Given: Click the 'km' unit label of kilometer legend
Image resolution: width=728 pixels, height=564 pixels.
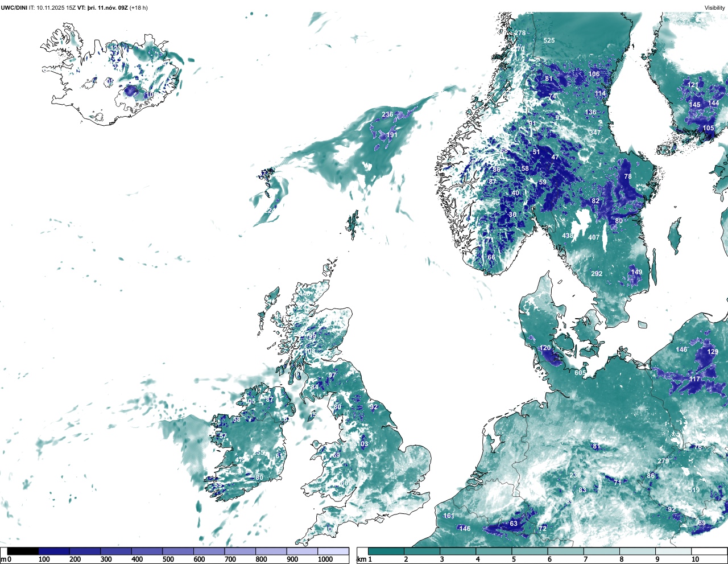Looking at the screenshot, I should click(x=361, y=559).
